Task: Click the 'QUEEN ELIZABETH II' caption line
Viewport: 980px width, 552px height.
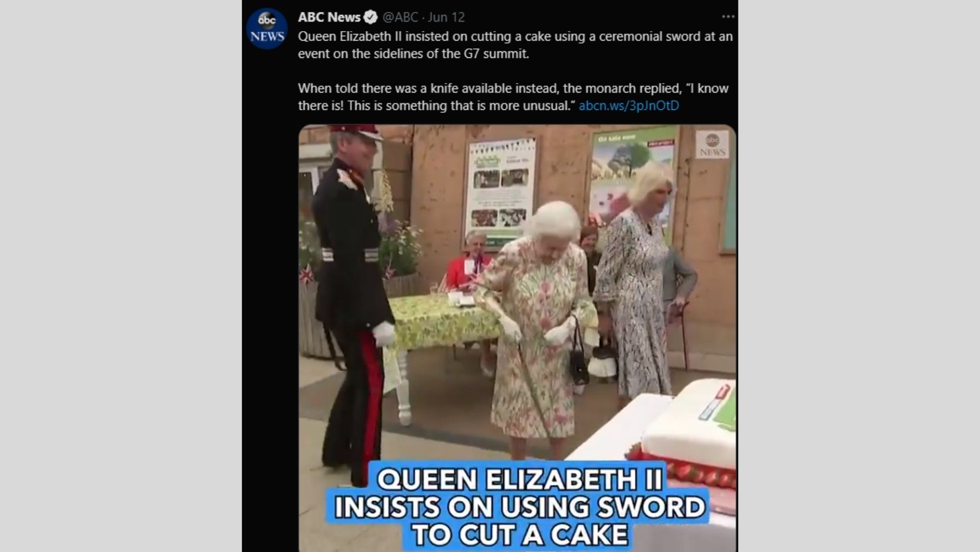Action: (519, 479)
